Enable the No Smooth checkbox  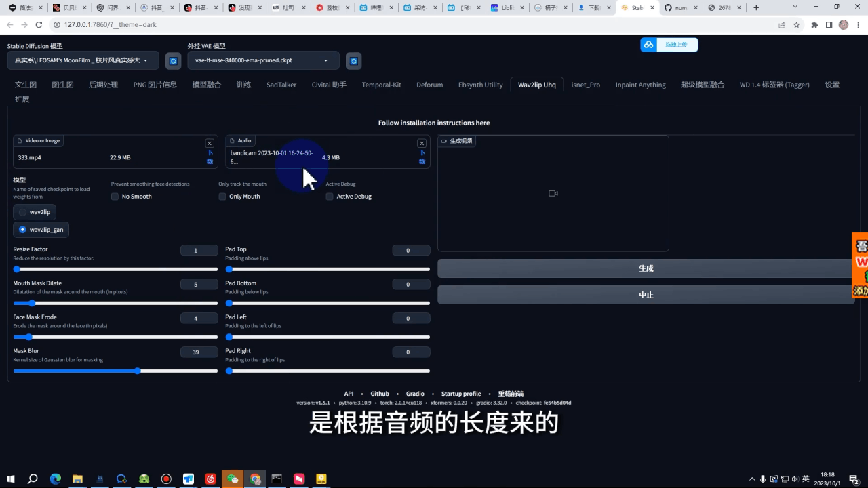[x=115, y=197]
